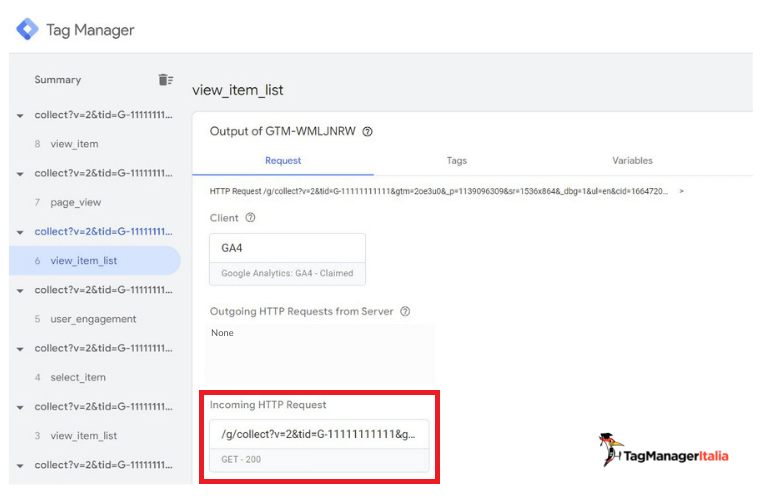Open the Summary view
Image resolution: width=762 pixels, height=500 pixels.
click(57, 80)
